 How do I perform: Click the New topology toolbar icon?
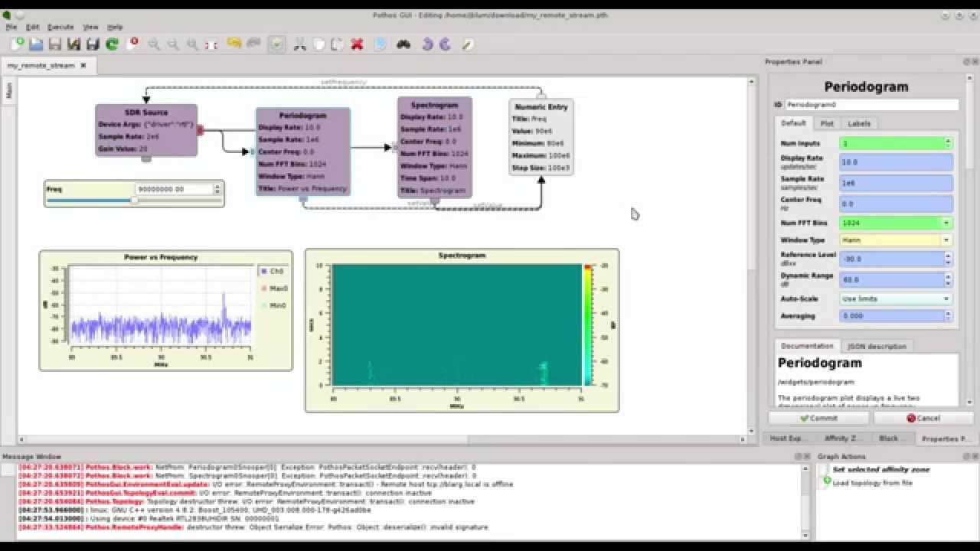click(17, 44)
